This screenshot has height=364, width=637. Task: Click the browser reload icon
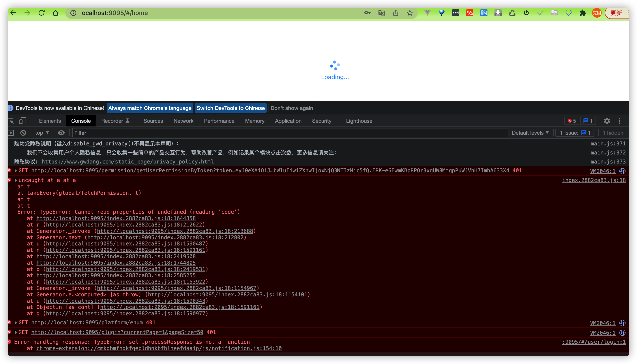[41, 13]
